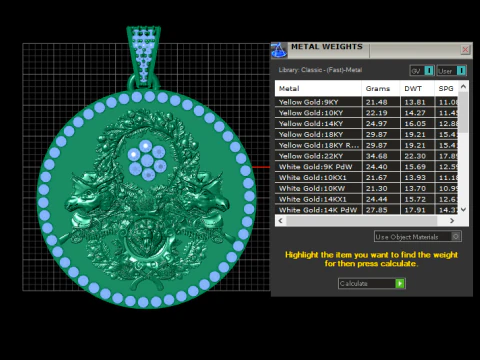Click the 13.81 DWT value
480x360 pixels.
tap(415, 102)
